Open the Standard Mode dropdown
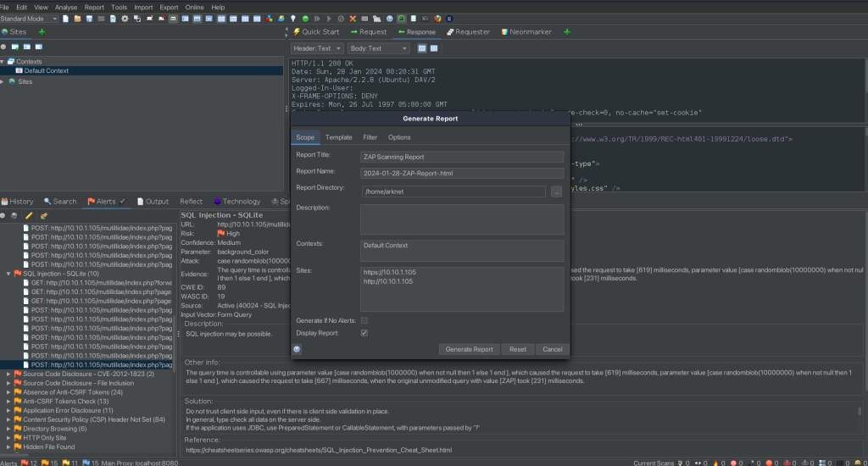The width and height of the screenshot is (868, 466). click(31, 18)
